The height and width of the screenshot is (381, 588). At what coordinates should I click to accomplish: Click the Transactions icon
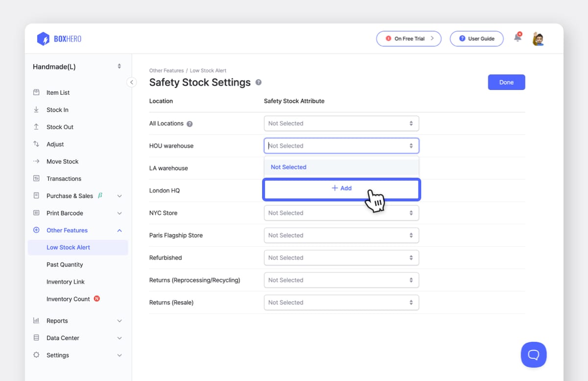[x=36, y=178]
